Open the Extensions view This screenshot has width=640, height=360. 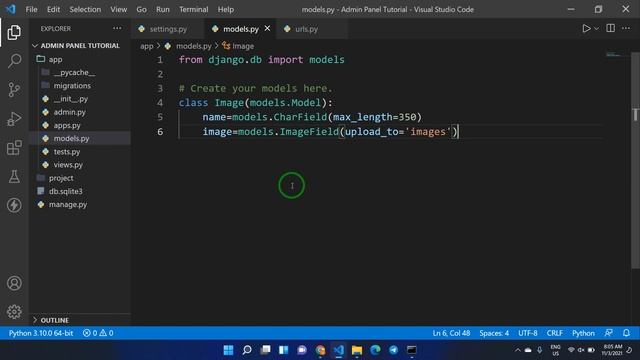14,148
